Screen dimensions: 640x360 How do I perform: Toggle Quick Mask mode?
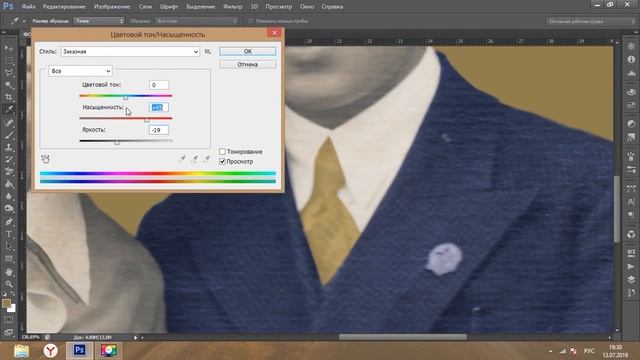pos(9,320)
